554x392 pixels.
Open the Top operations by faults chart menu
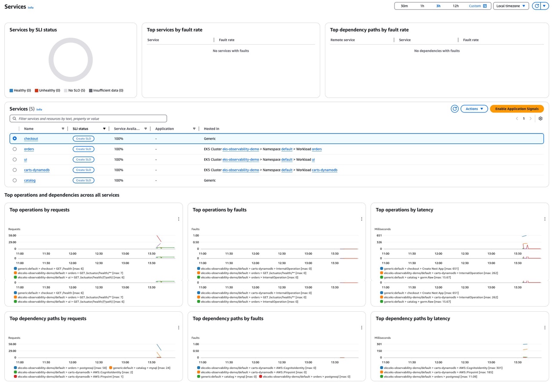coord(361,219)
